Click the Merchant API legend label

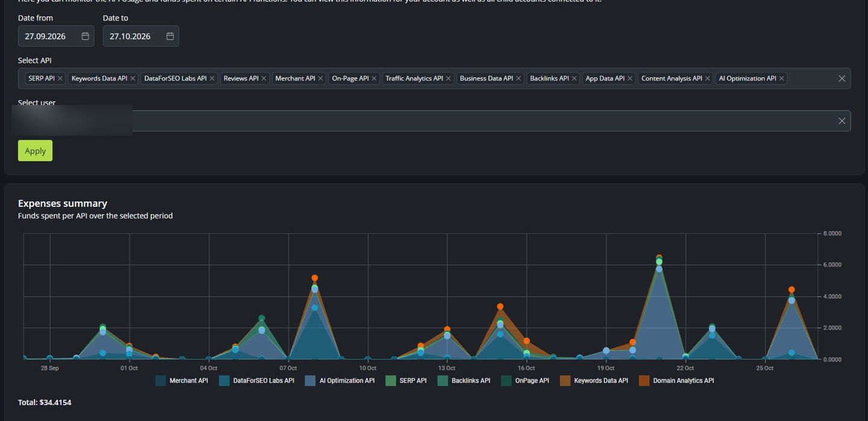coord(189,381)
